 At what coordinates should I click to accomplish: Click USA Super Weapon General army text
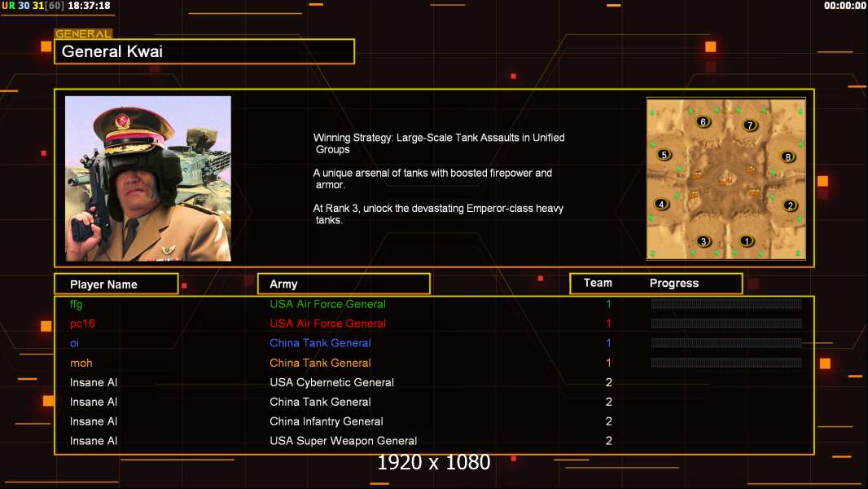[344, 441]
